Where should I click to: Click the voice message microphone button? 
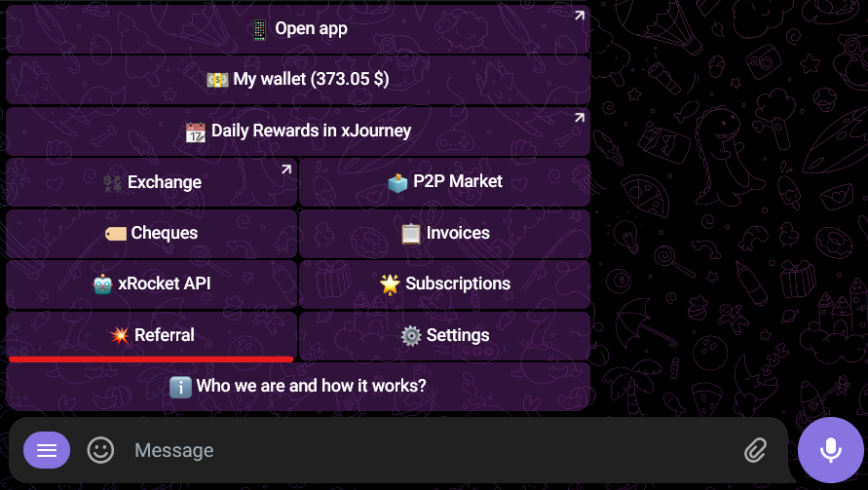point(830,449)
